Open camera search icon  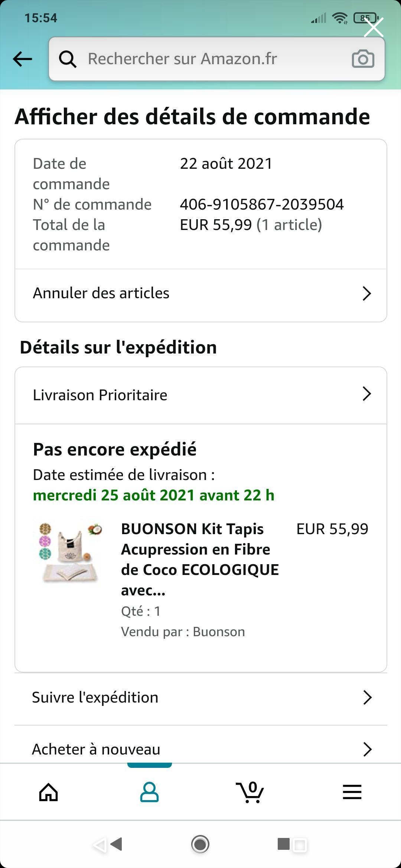pos(363,59)
